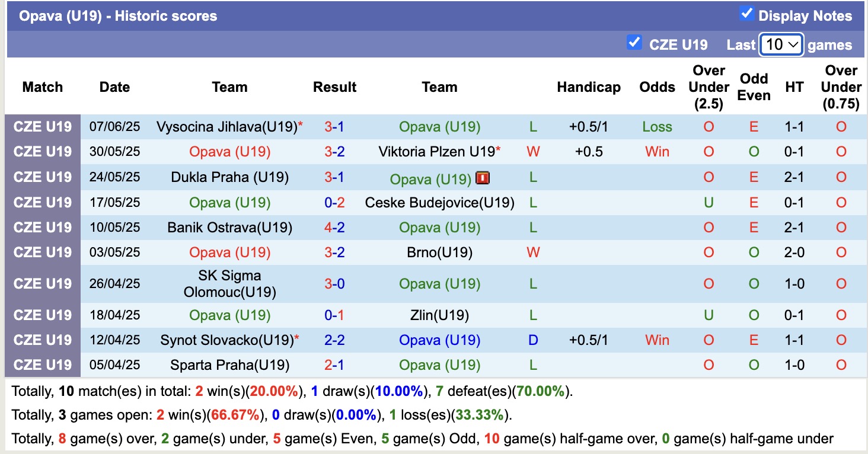This screenshot has height=454, width=868.
Task: Select the CZE U19 badge on the Sparta Praha row
Action: click(x=42, y=365)
